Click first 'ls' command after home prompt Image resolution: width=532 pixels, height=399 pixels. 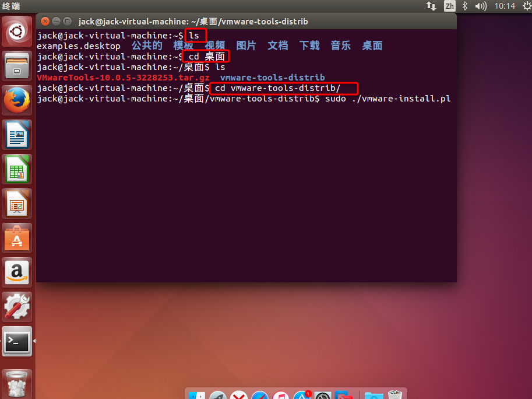[194, 36]
